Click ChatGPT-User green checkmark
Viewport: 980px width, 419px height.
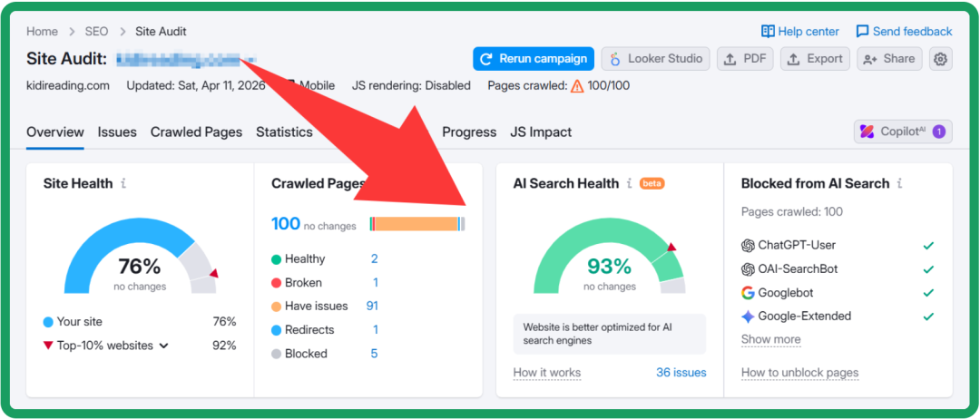click(928, 246)
